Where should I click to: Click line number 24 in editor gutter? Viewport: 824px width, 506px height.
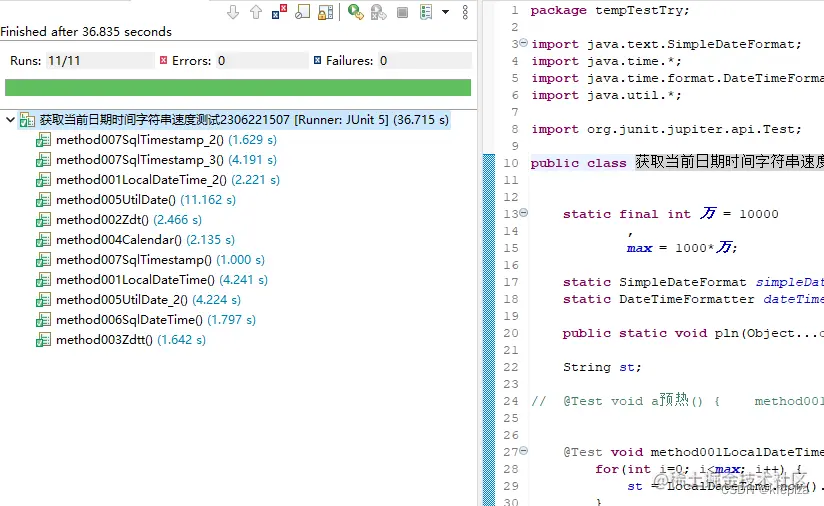tap(511, 401)
